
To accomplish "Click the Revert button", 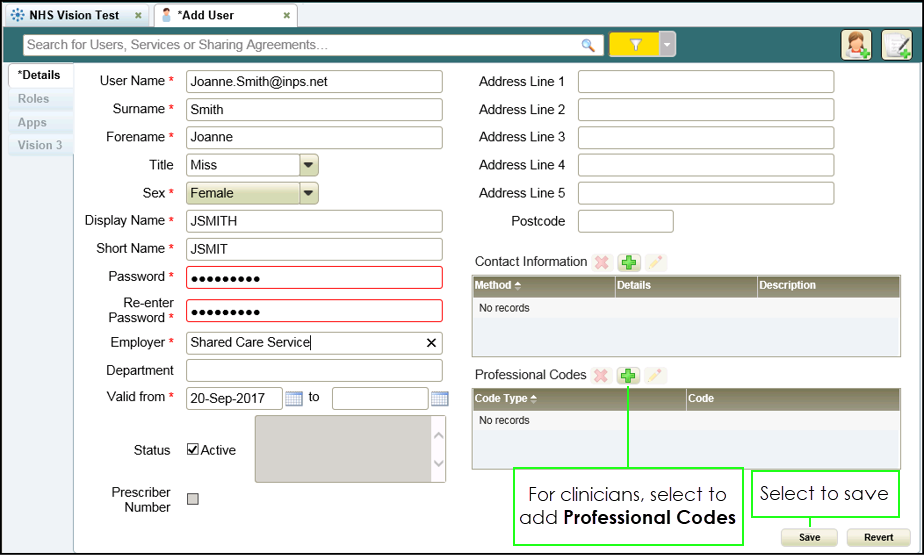I will [x=878, y=537].
